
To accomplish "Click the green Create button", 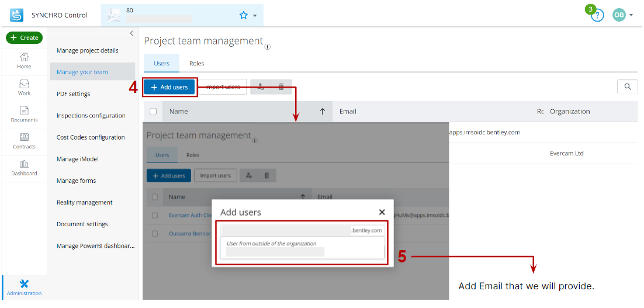I will coord(24,37).
